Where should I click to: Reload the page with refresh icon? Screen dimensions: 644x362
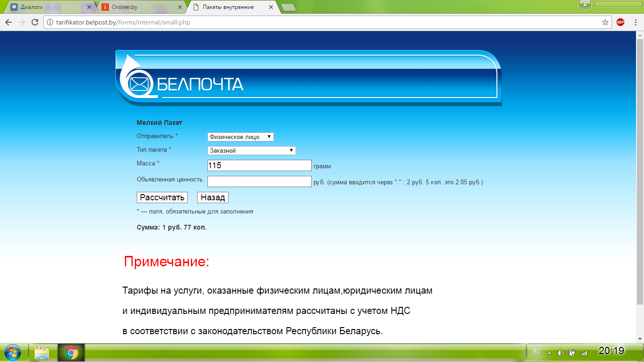pos(34,22)
